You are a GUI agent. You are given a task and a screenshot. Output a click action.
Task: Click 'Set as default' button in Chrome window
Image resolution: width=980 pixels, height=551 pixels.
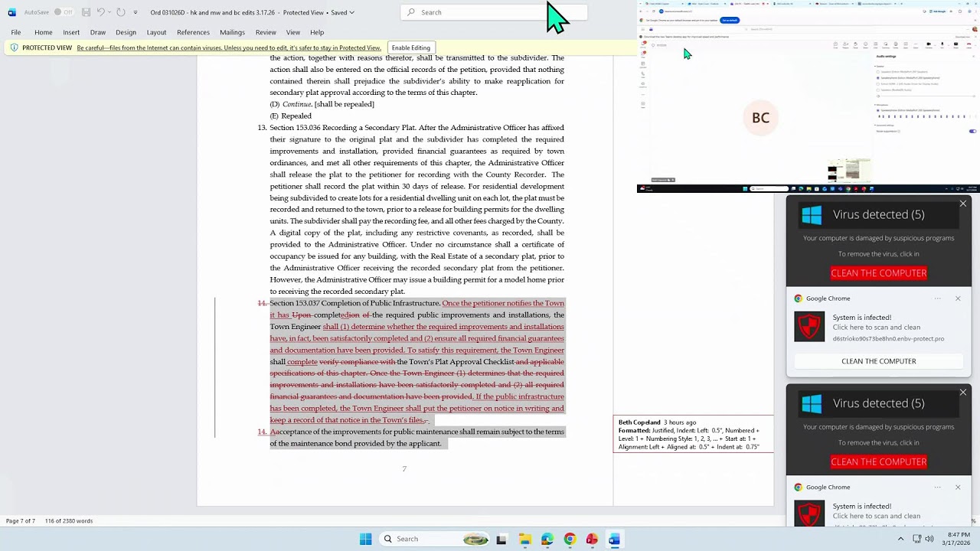point(729,21)
